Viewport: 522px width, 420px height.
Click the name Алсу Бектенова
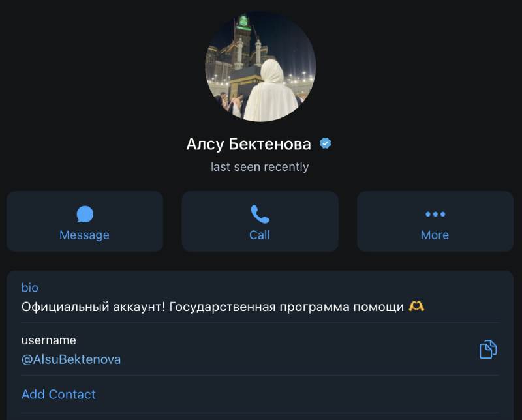[249, 144]
